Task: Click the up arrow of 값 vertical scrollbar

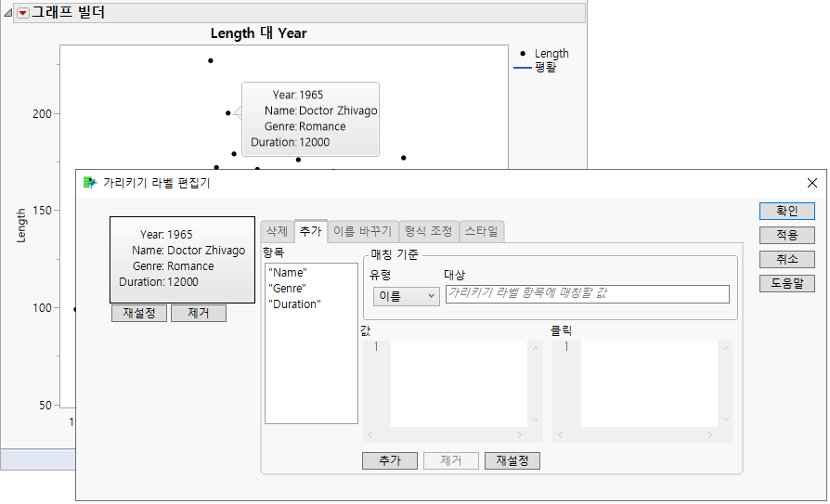Action: 536,348
